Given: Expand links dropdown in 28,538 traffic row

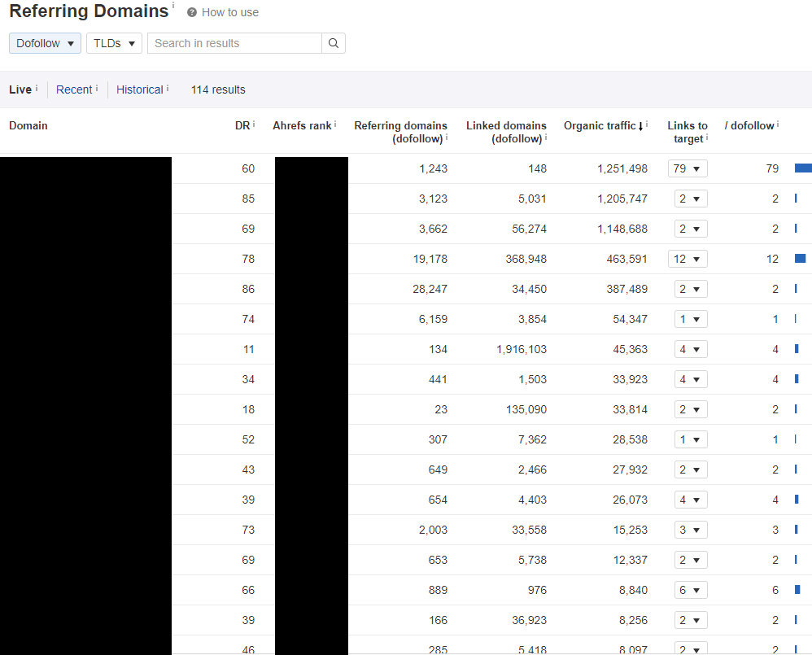Looking at the screenshot, I should (690, 439).
